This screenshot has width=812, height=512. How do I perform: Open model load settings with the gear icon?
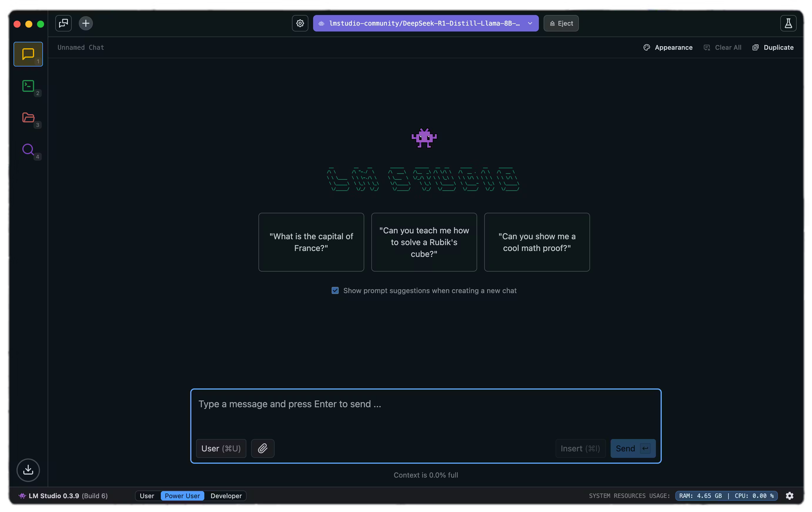coord(300,23)
